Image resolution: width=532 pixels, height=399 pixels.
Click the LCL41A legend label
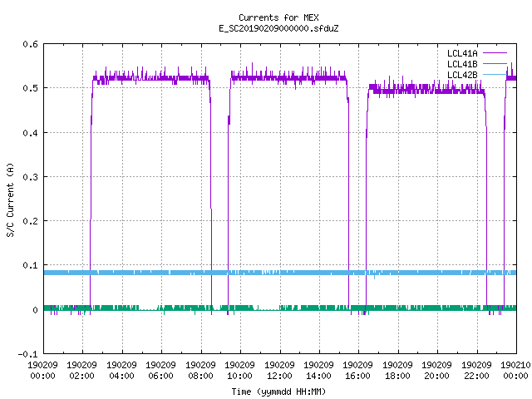(x=462, y=53)
